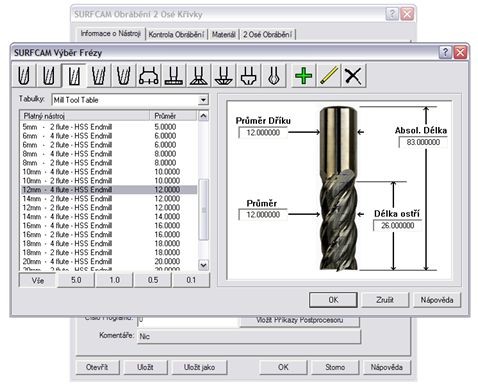478x386 pixels.
Task: Click OK in the background Obrábění window
Action: point(283,367)
